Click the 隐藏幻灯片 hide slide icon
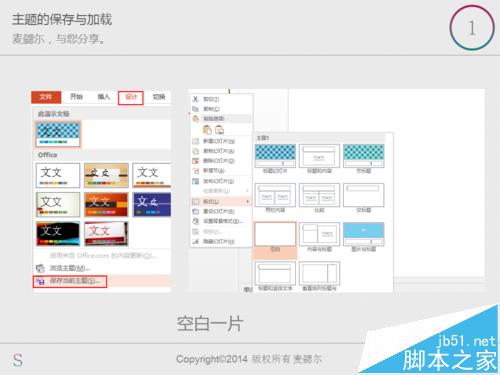The image size is (500, 375). 196,241
